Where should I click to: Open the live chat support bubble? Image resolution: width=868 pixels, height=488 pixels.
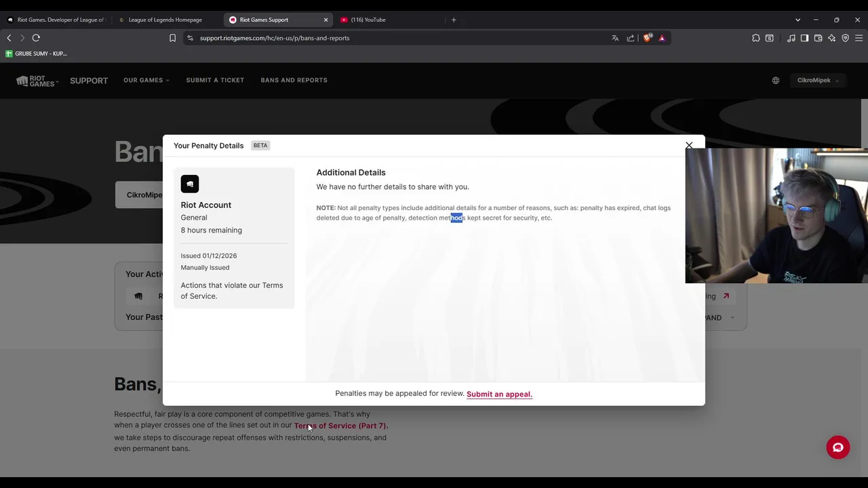pos(838,447)
